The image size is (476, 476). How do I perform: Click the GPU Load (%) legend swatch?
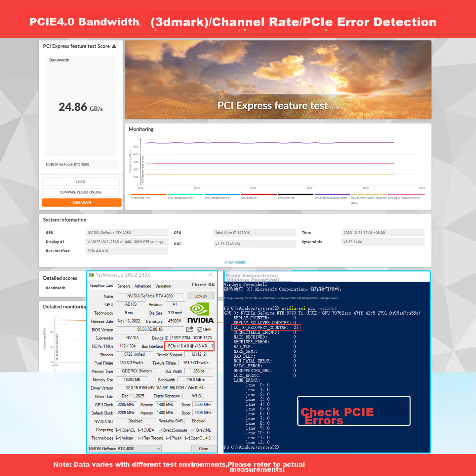[259, 194]
